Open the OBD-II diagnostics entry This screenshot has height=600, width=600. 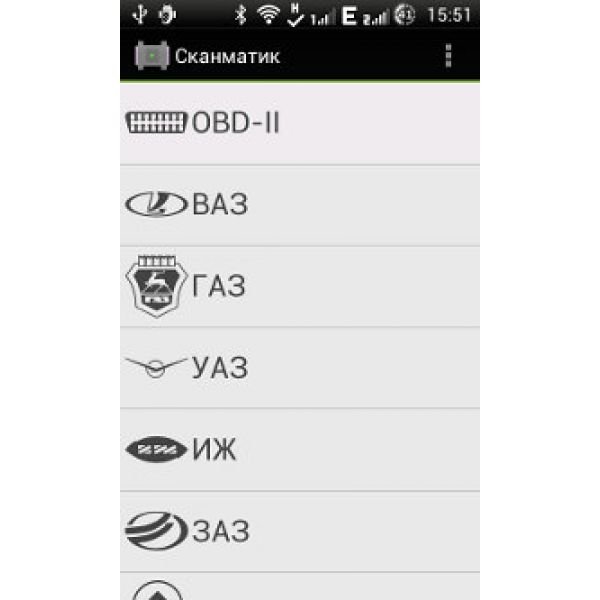click(300, 124)
